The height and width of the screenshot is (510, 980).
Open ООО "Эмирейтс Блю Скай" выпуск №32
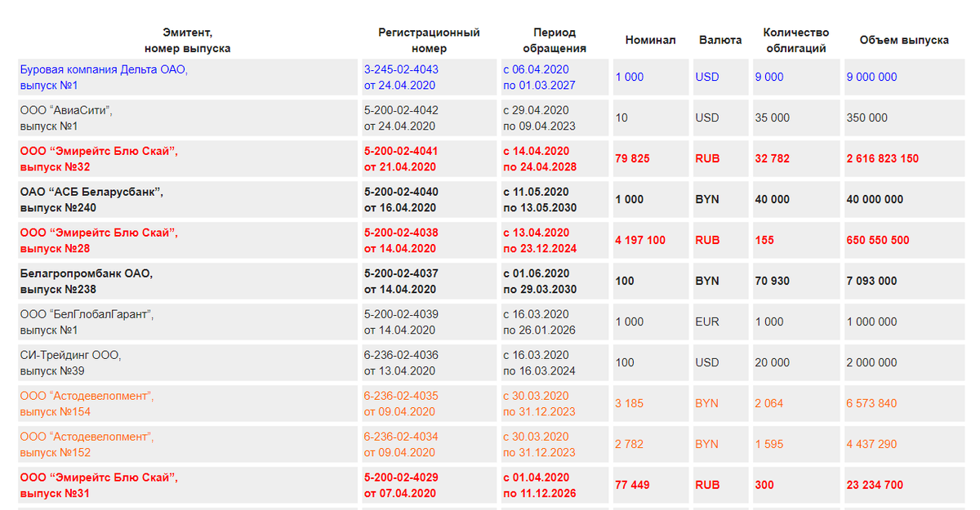pyautogui.click(x=99, y=159)
